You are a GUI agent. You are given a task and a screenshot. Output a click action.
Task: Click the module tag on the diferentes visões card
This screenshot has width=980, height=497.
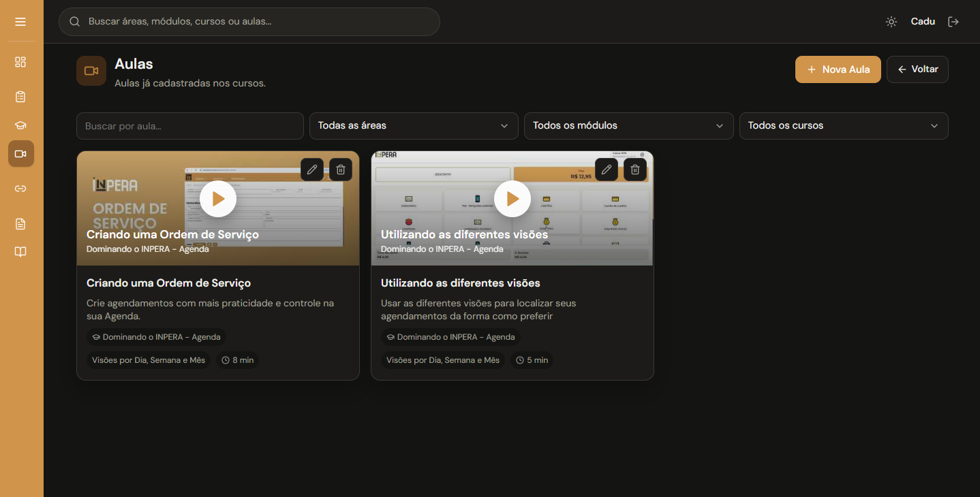point(443,360)
